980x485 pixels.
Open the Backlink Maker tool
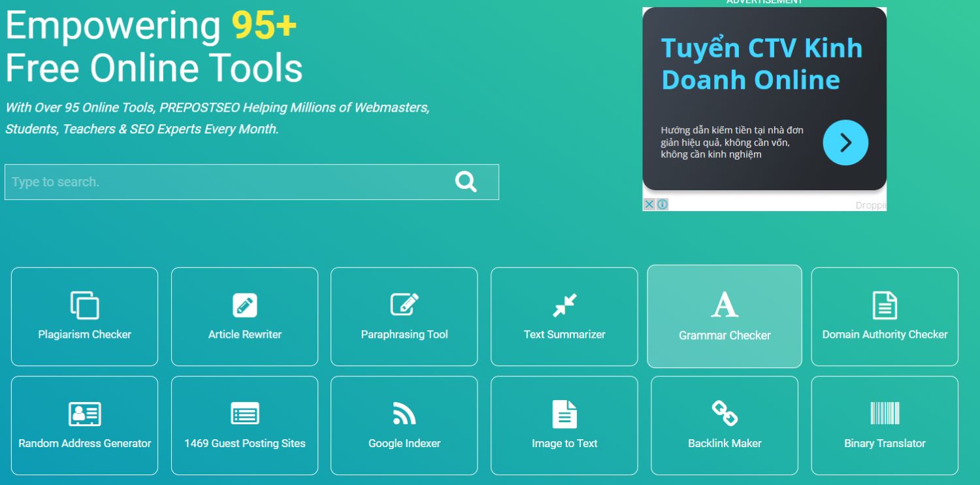point(725,426)
